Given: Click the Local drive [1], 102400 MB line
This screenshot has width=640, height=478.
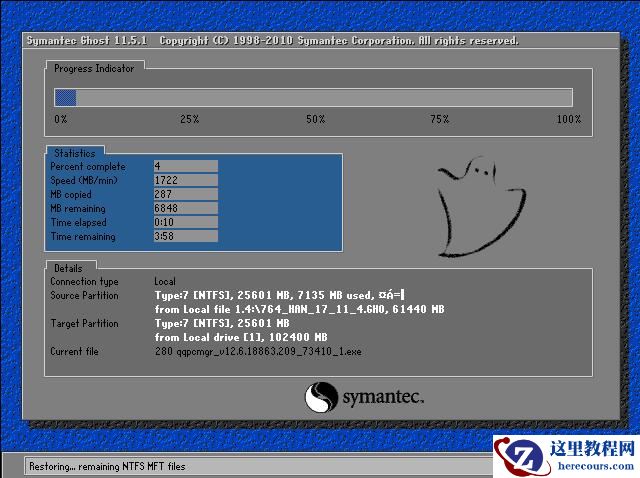Looking at the screenshot, I should pos(241,337).
